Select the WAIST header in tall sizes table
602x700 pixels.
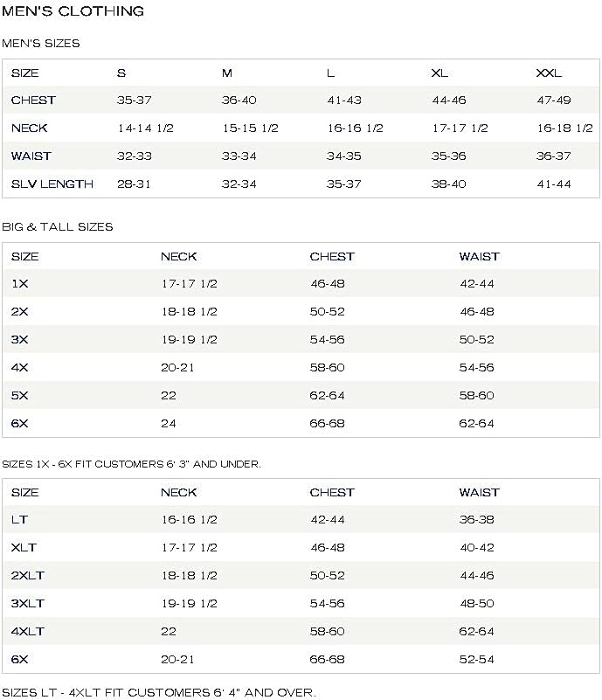click(480, 492)
